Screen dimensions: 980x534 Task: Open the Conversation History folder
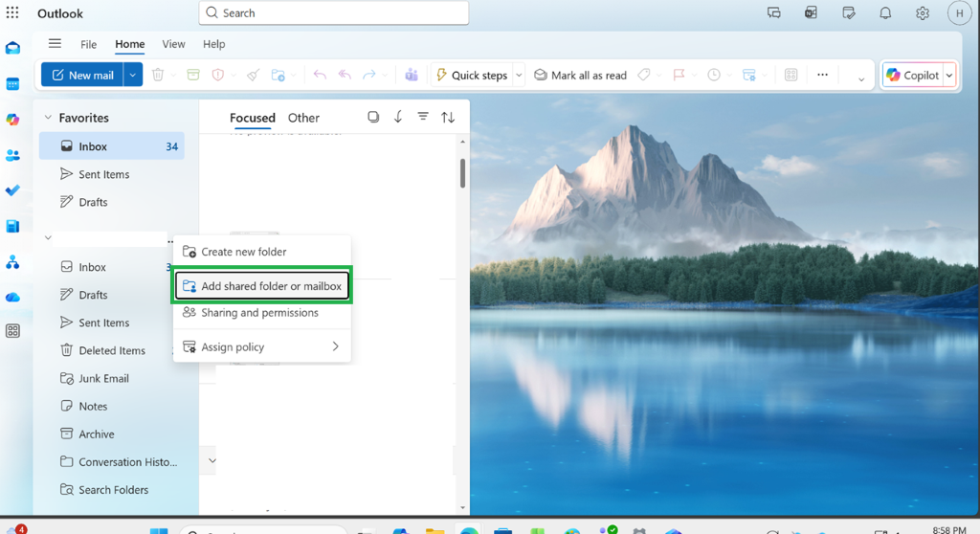(x=119, y=462)
